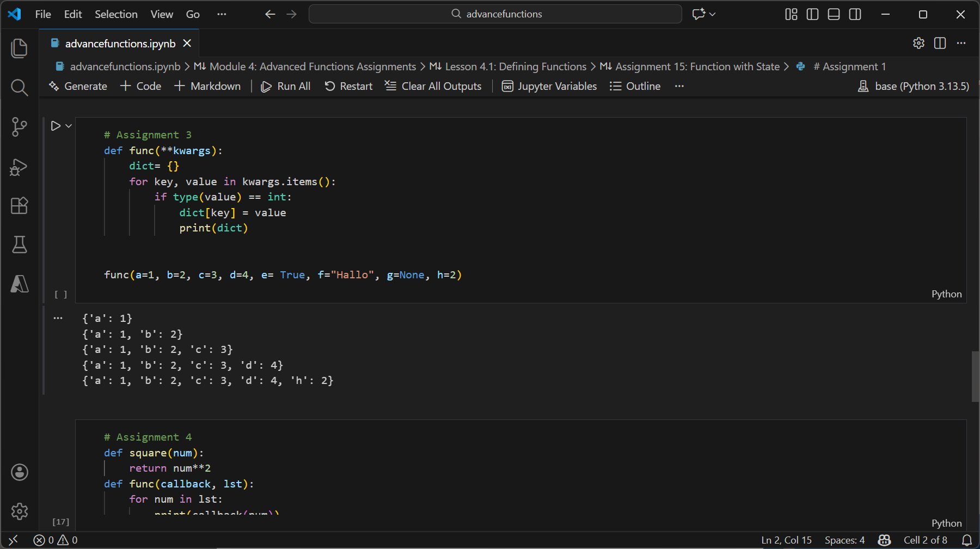This screenshot has width=980, height=549.
Task: Open the Run and Debug view
Action: (x=20, y=167)
